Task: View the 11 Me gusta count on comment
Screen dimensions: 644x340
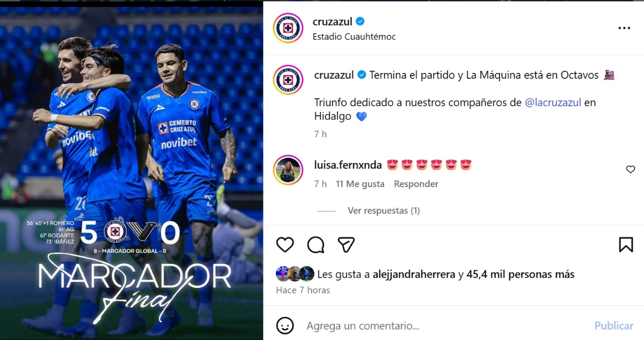Action: [x=360, y=184]
